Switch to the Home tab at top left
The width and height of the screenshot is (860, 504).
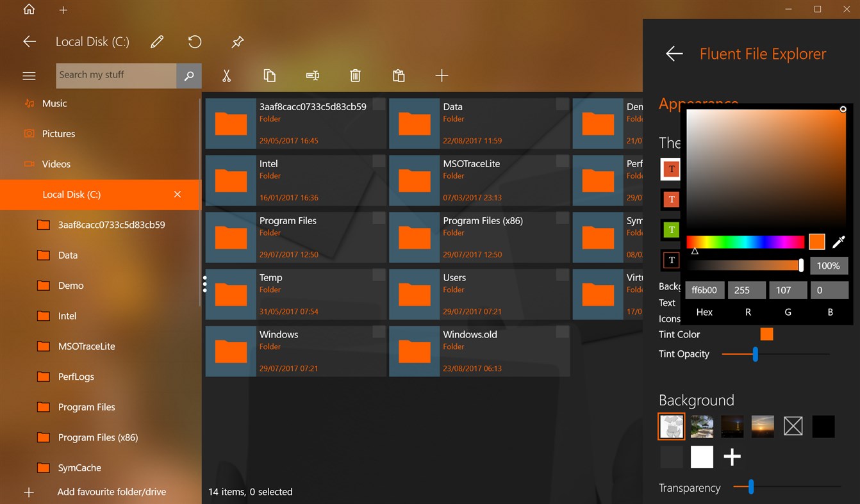(x=29, y=10)
